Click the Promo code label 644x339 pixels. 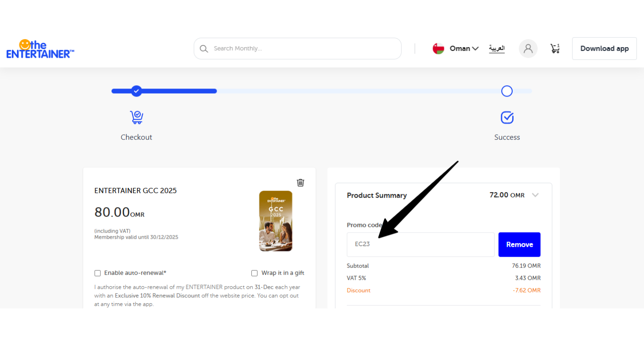pos(364,225)
